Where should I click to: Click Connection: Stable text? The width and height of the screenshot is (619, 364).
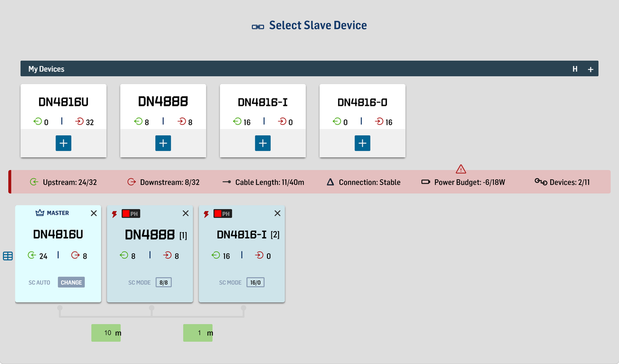pos(369,182)
